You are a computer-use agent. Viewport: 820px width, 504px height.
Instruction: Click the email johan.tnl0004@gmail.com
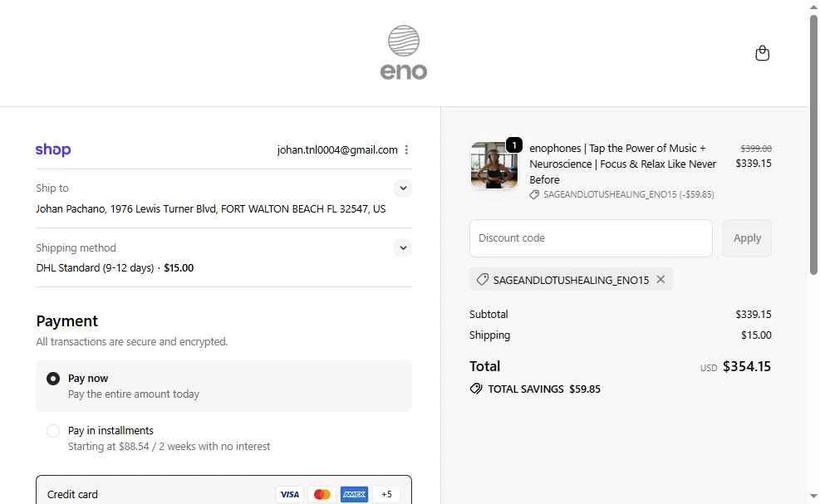[x=337, y=150]
